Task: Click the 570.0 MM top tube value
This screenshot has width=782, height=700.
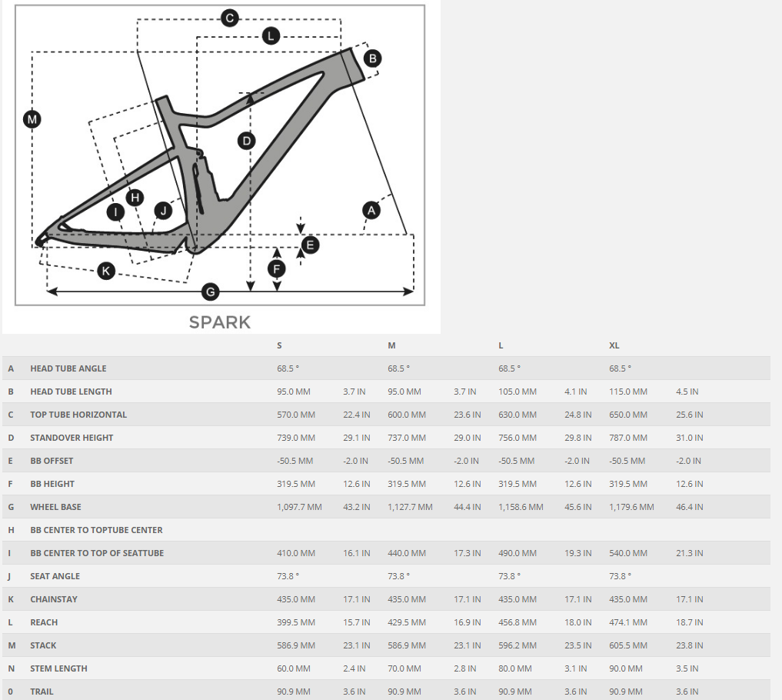Action: click(x=296, y=415)
